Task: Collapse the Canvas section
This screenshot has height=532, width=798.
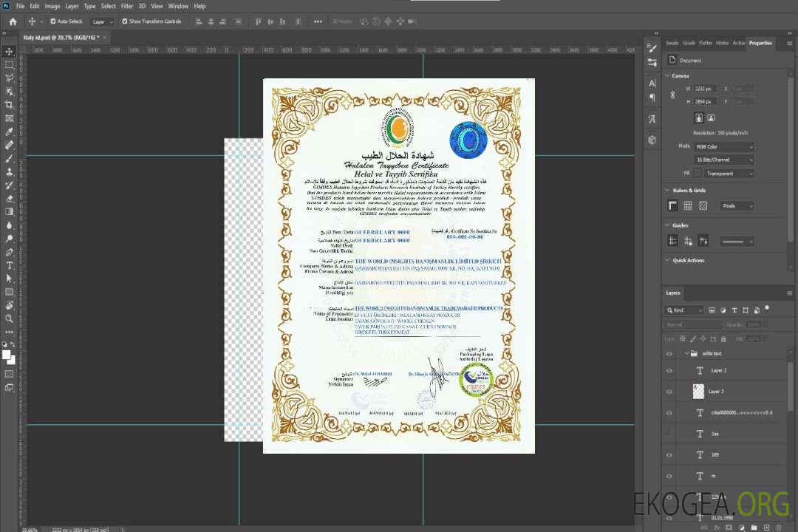Action: point(667,75)
